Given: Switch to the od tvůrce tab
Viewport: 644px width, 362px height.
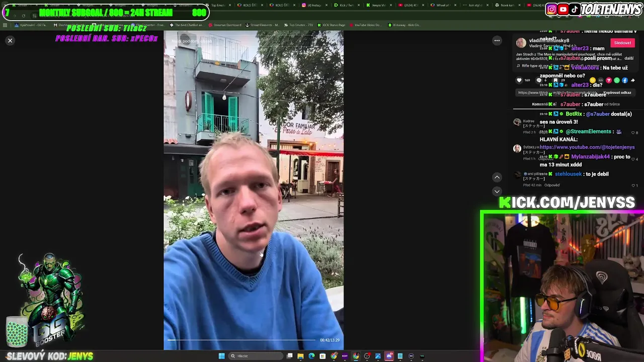Looking at the screenshot, I should pyautogui.click(x=611, y=104).
